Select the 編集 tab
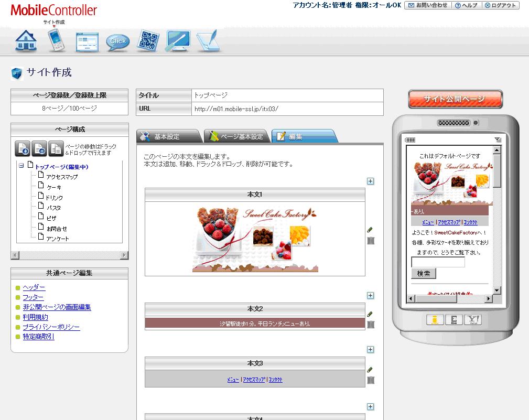The width and height of the screenshot is (529, 420). pos(304,136)
